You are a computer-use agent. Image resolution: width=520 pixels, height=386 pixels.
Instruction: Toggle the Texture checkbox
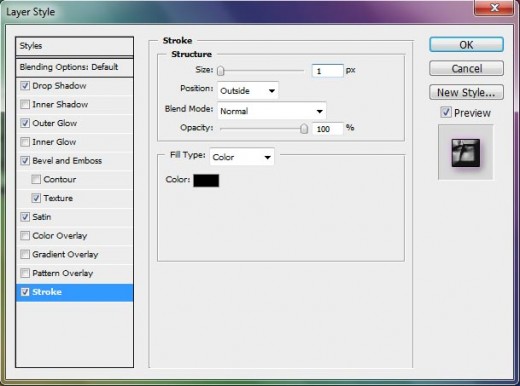[36, 198]
